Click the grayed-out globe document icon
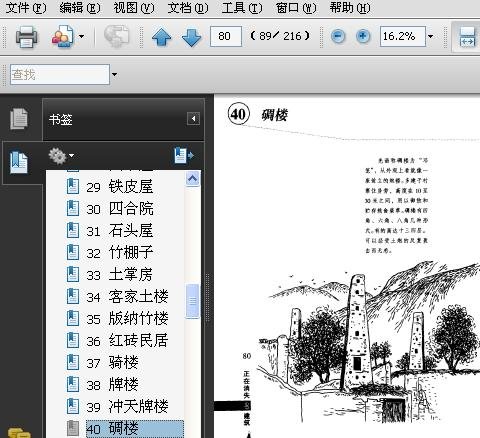The image size is (480, 438). coord(116,36)
